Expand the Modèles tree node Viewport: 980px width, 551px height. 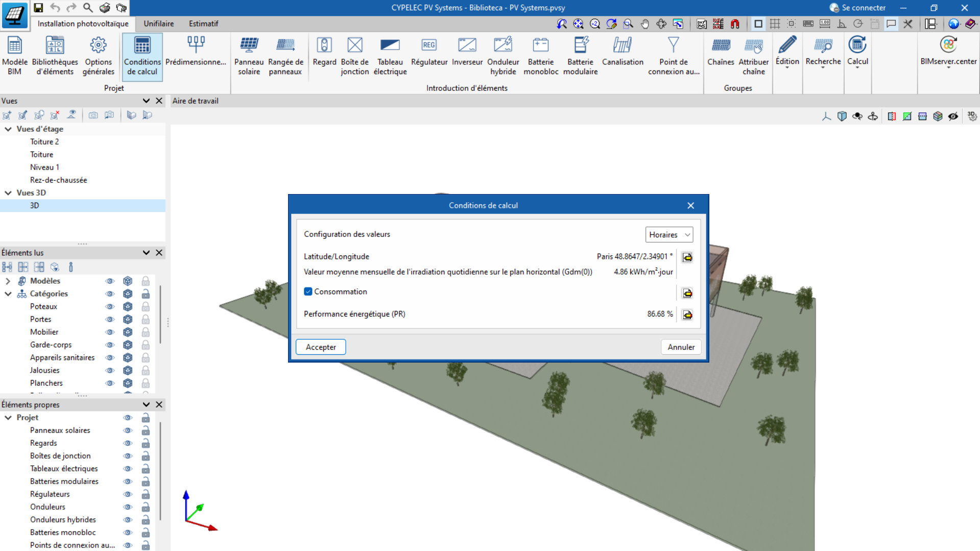8,281
